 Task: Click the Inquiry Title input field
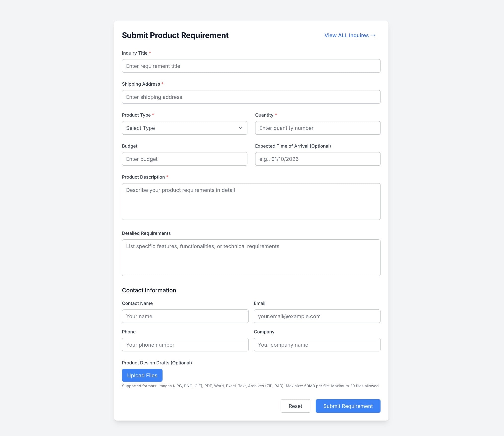(251, 66)
